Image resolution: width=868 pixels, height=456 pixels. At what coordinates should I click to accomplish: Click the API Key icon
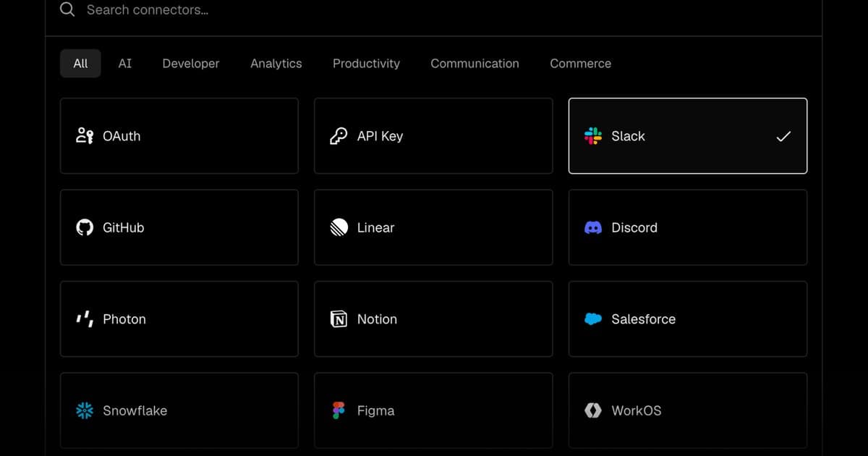click(339, 136)
